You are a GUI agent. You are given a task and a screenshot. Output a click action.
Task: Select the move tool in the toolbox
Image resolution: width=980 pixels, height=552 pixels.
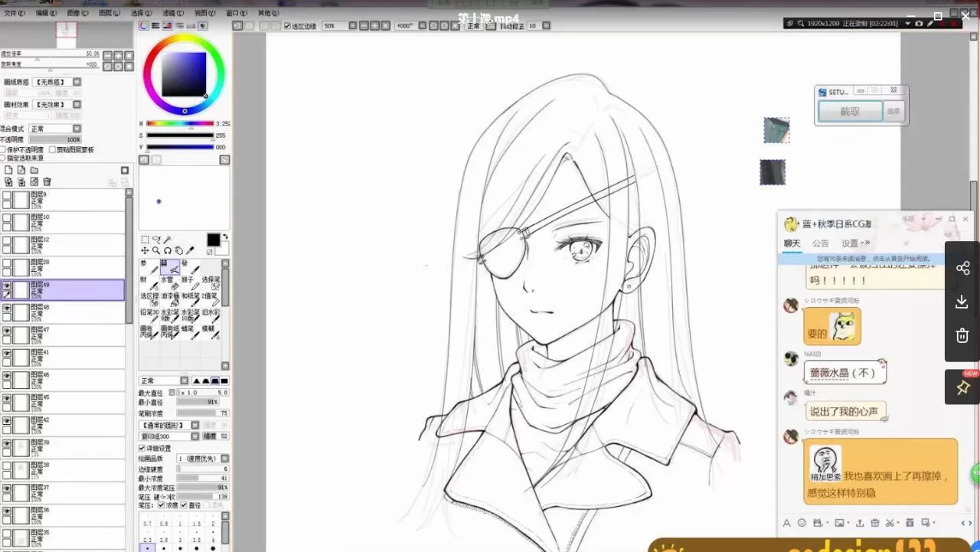145,250
